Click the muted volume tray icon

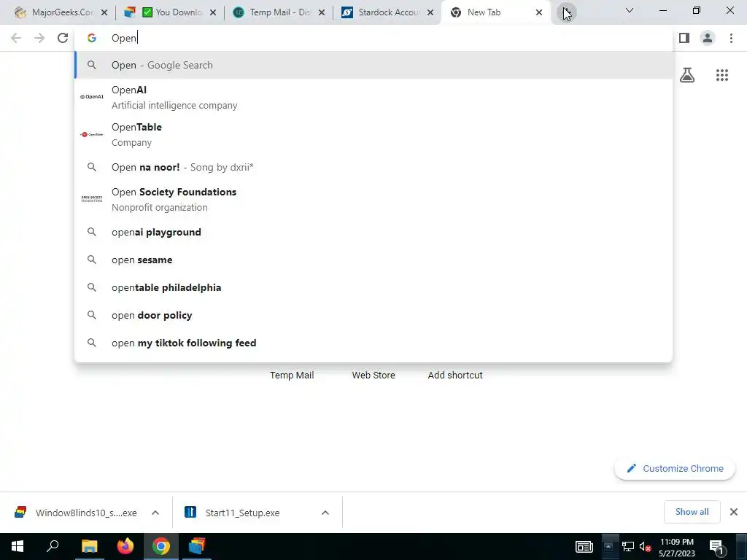pos(646,547)
